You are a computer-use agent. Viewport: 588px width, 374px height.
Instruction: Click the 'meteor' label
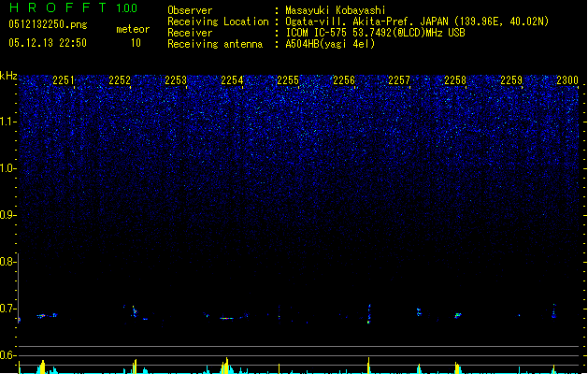click(133, 29)
